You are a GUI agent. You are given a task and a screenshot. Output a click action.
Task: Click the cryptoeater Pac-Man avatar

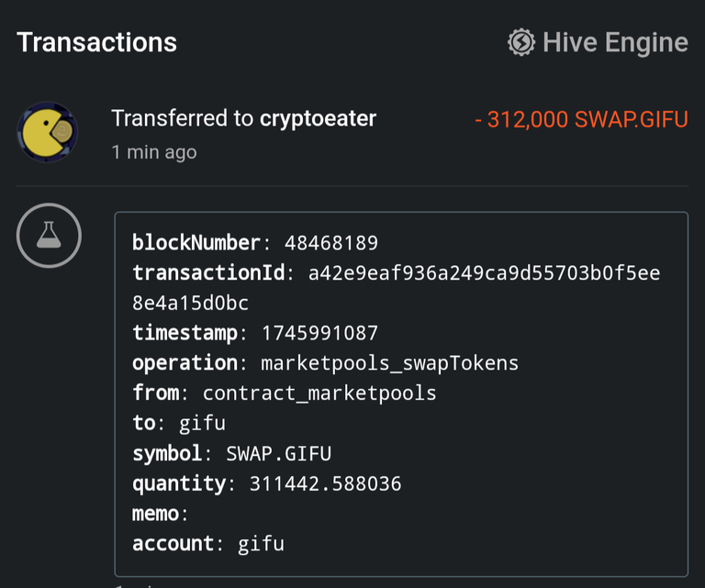coord(47,132)
